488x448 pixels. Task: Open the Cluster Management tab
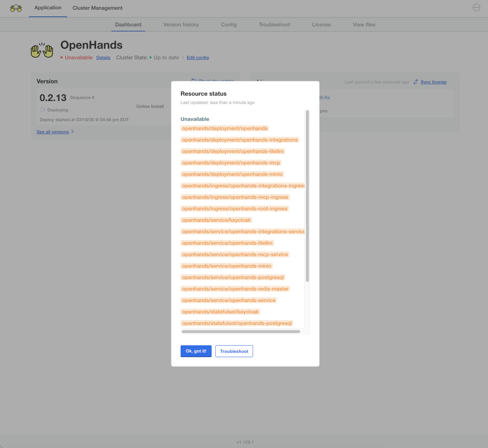(x=97, y=8)
